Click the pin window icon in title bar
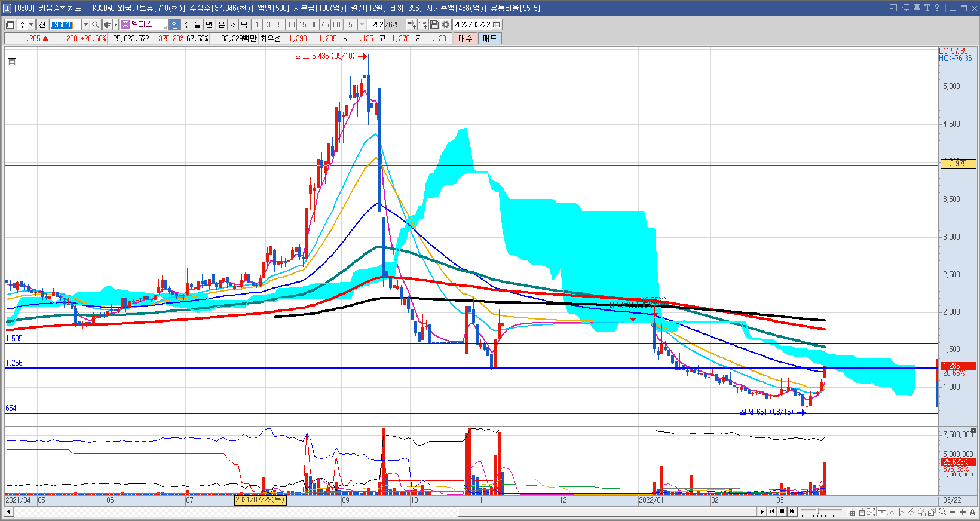The height and width of the screenshot is (521, 980). 917,8
